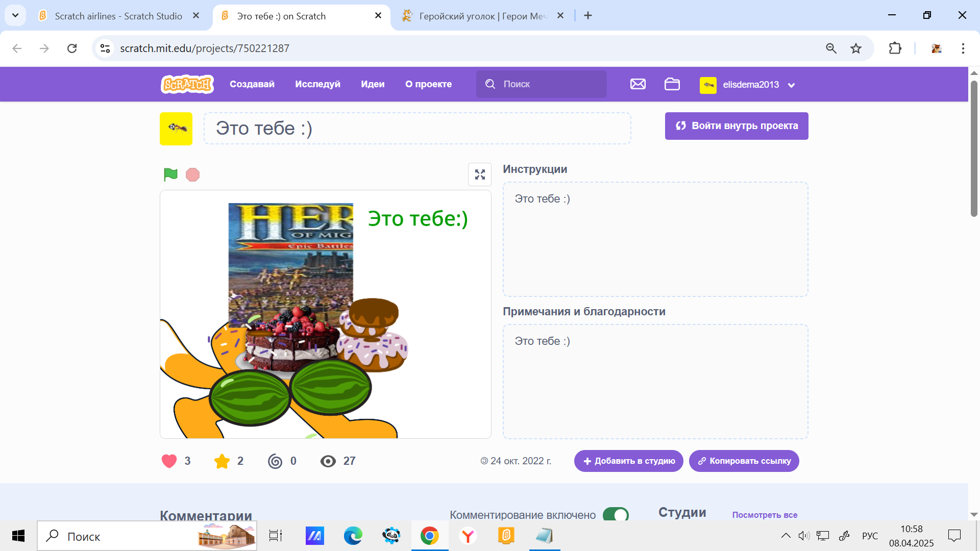The width and height of the screenshot is (980, 551).
Task: Open My Stuff folder icon
Action: [x=672, y=84]
